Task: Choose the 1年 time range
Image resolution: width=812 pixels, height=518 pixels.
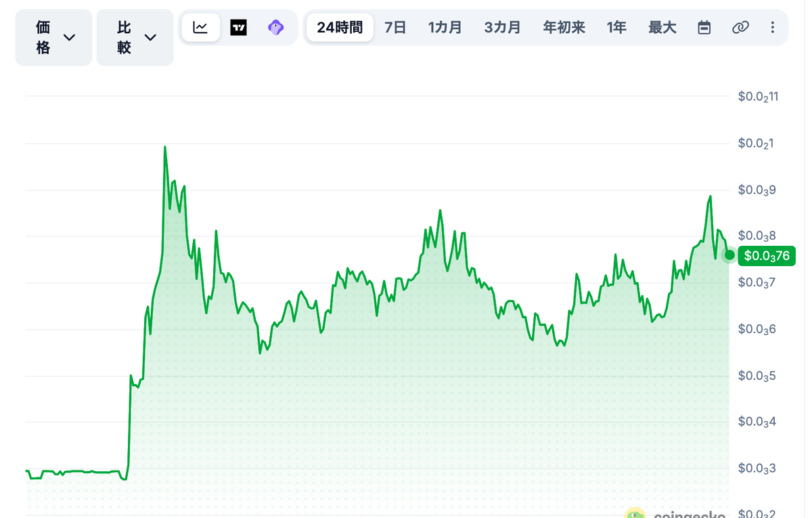Action: [616, 28]
